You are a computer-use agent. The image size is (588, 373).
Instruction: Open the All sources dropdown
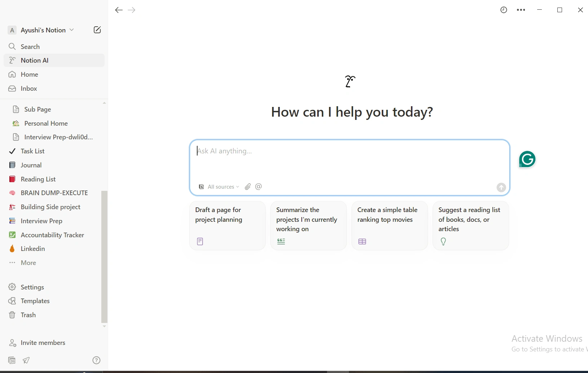tap(219, 186)
